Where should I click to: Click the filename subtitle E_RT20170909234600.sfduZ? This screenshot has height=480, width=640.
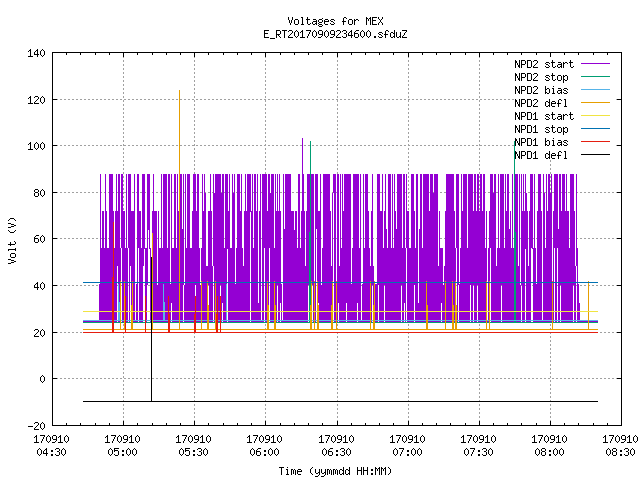tap(335, 34)
